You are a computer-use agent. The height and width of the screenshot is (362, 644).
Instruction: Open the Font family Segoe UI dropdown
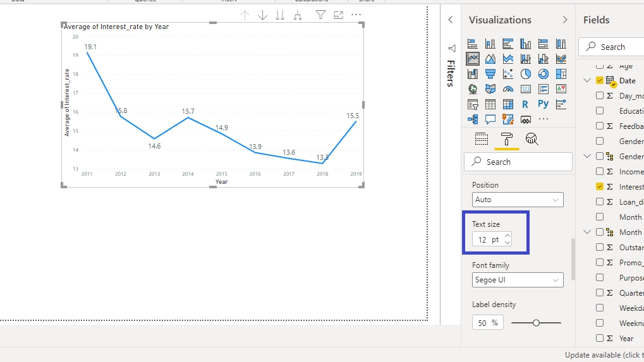[518, 280]
